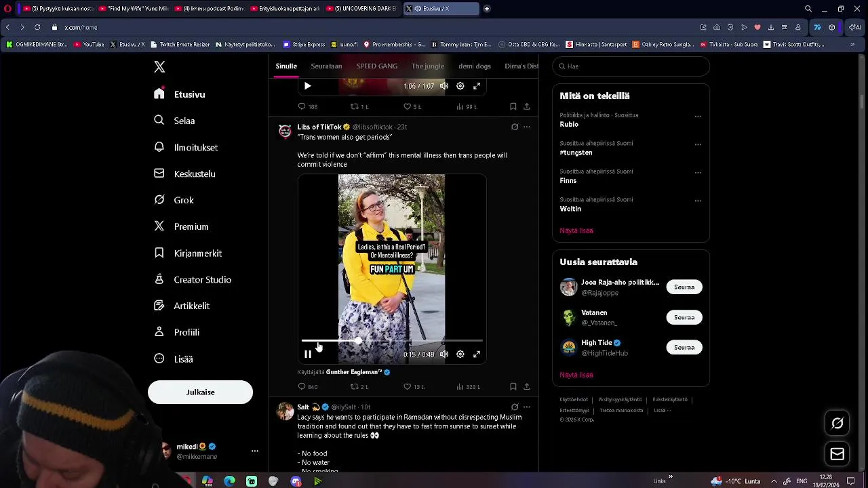The height and width of the screenshot is (488, 868).
Task: Share the Libs of TikTok post
Action: tap(527, 386)
